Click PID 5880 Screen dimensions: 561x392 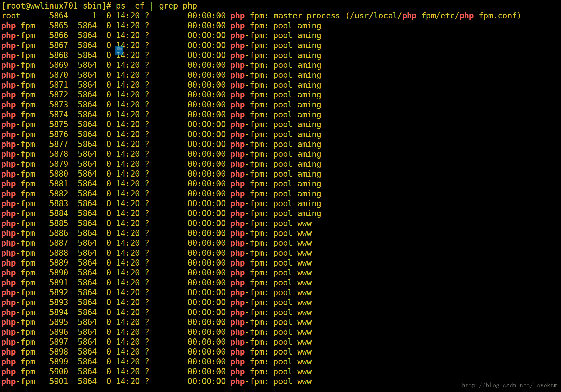coord(59,174)
